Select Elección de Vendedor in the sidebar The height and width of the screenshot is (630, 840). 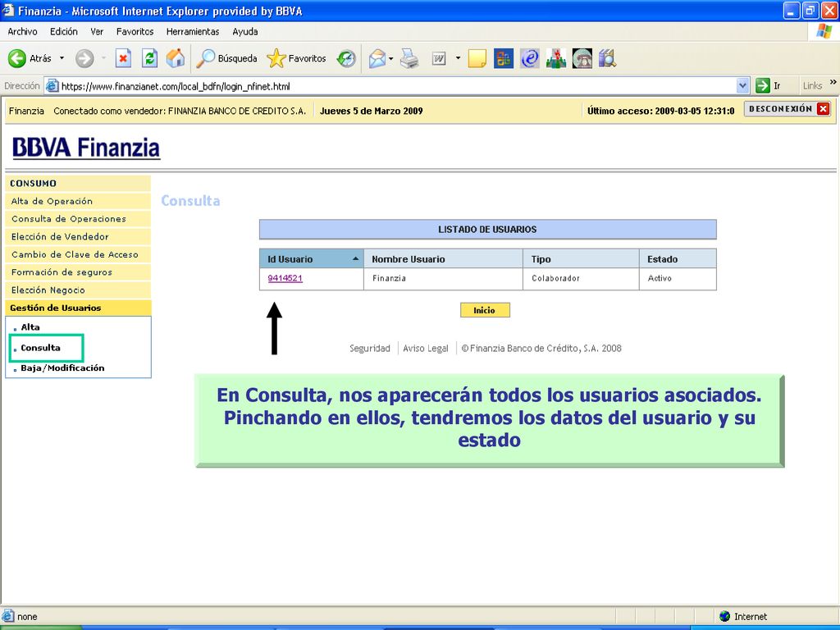(x=78, y=237)
